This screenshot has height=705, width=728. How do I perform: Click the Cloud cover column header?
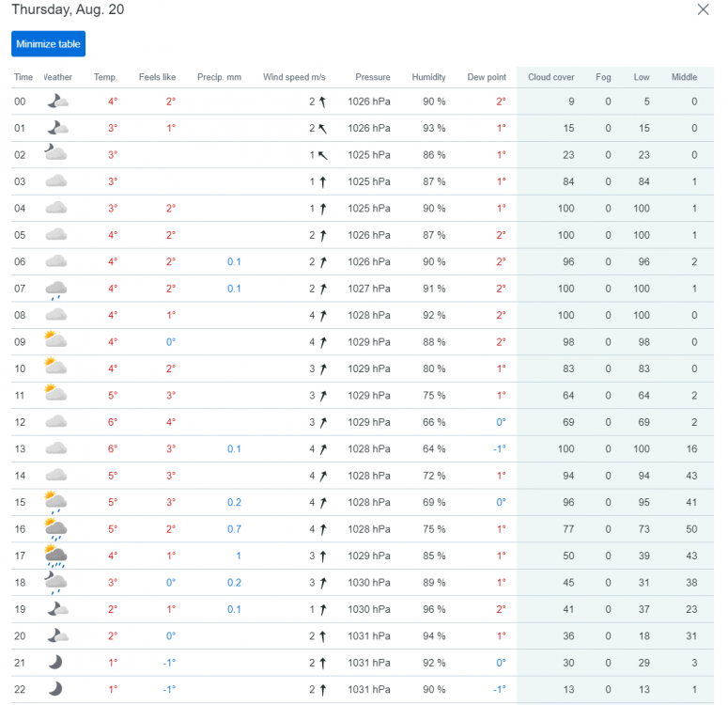point(550,77)
